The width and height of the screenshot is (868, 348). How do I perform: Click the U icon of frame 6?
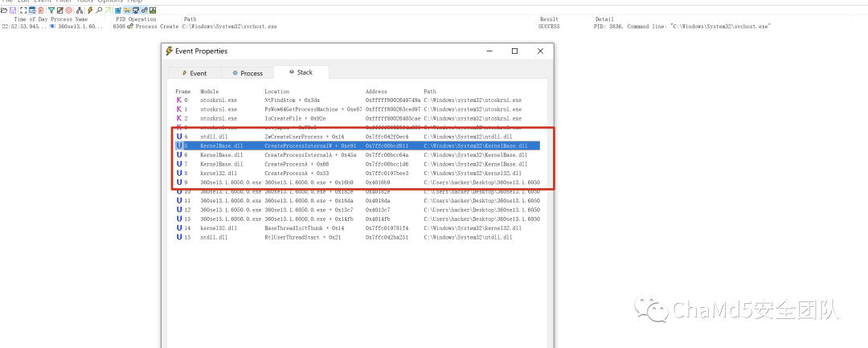tap(178, 155)
